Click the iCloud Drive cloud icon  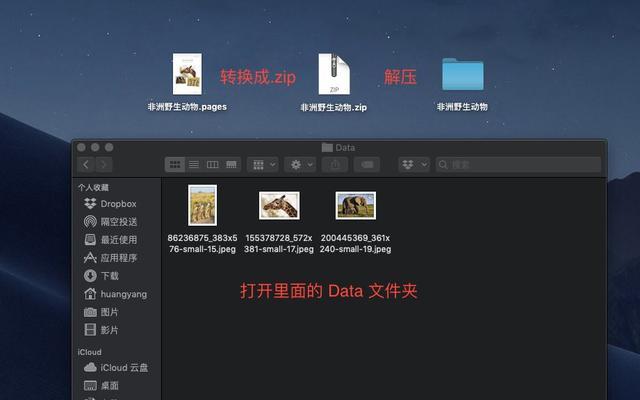pyautogui.click(x=90, y=367)
